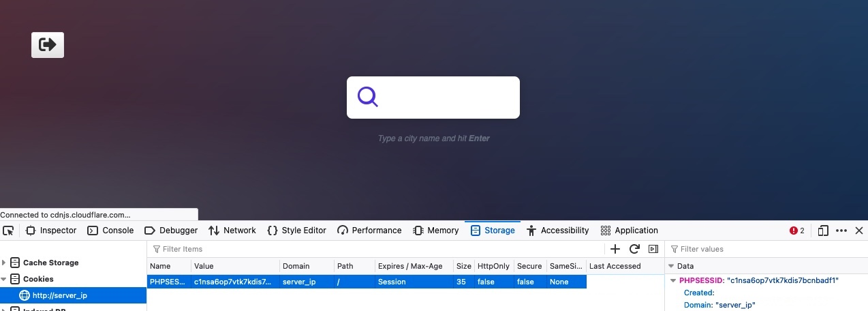Open responsive design mode icon
868x311 pixels.
tap(823, 231)
